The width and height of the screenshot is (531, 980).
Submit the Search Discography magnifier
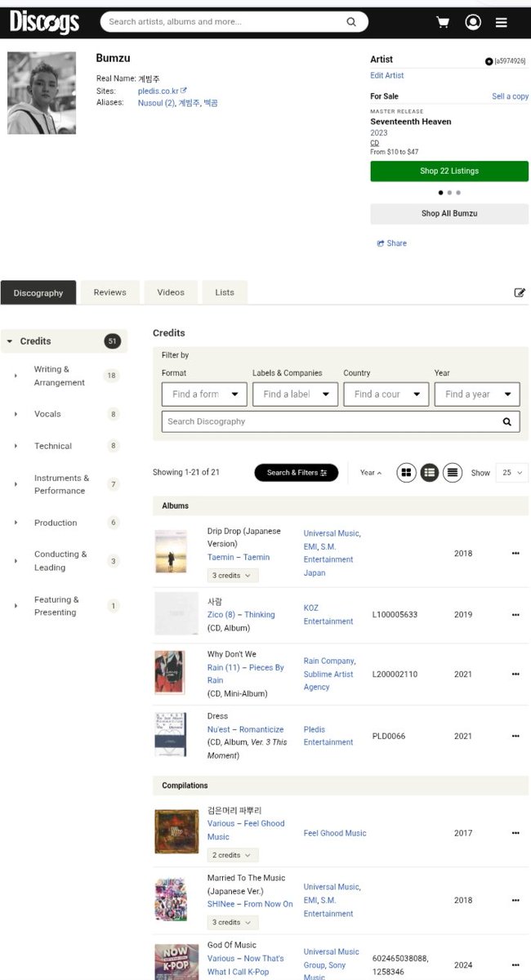point(506,421)
